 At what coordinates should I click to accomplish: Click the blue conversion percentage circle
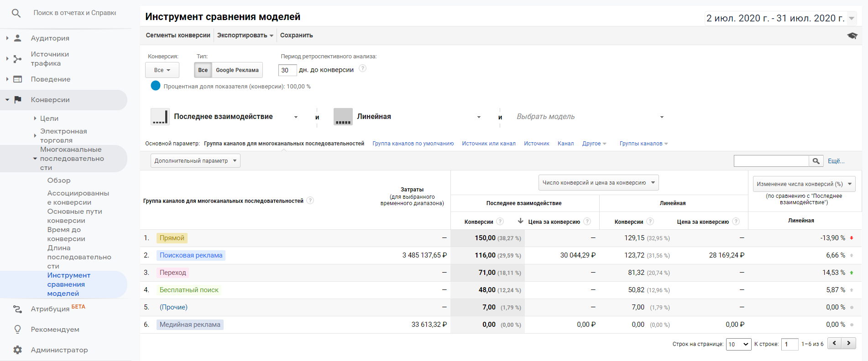(x=156, y=86)
